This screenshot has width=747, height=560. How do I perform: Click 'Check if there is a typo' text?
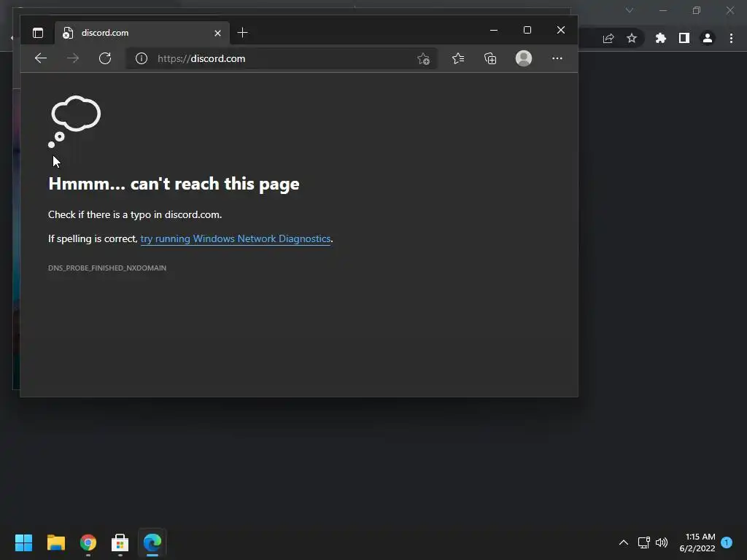[135, 215]
